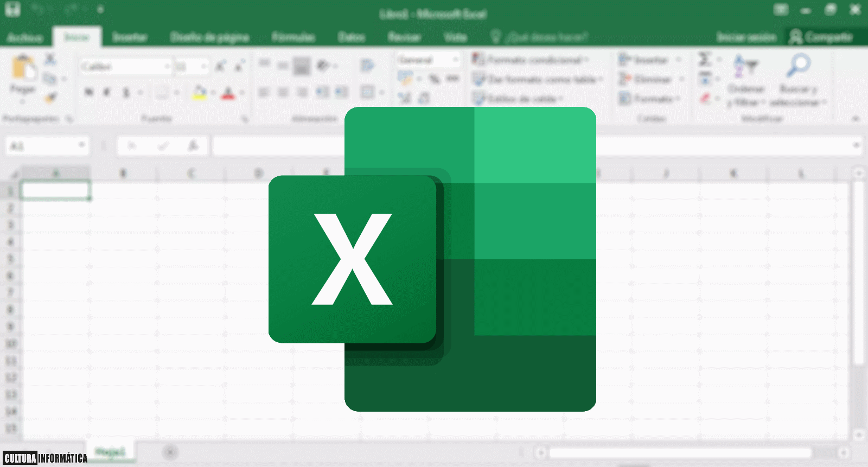Click the Fill down icon
Screen dimensions: 868x467
pyautogui.click(x=705, y=79)
